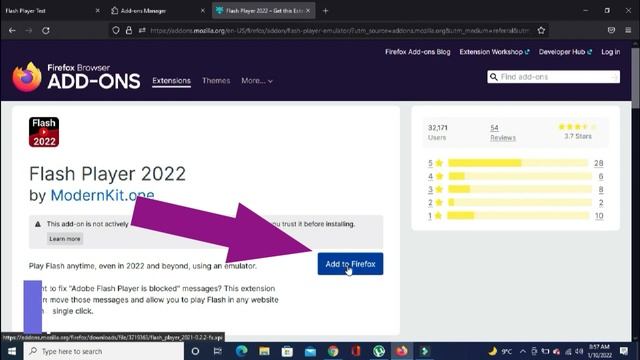Show site security padlock info

pos(129,31)
